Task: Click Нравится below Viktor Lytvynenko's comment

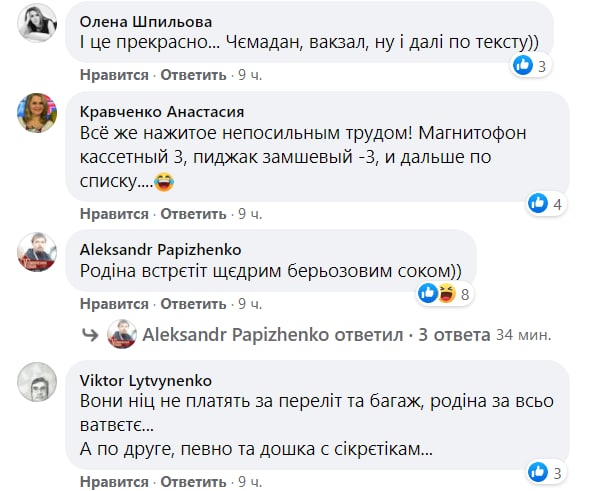Action: pyautogui.click(x=113, y=481)
